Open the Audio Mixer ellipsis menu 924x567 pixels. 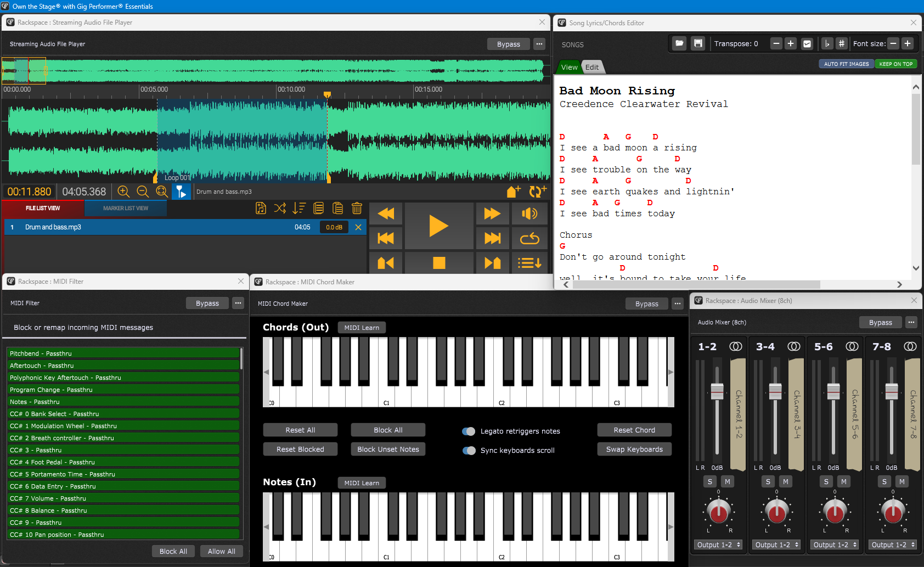pyautogui.click(x=911, y=322)
